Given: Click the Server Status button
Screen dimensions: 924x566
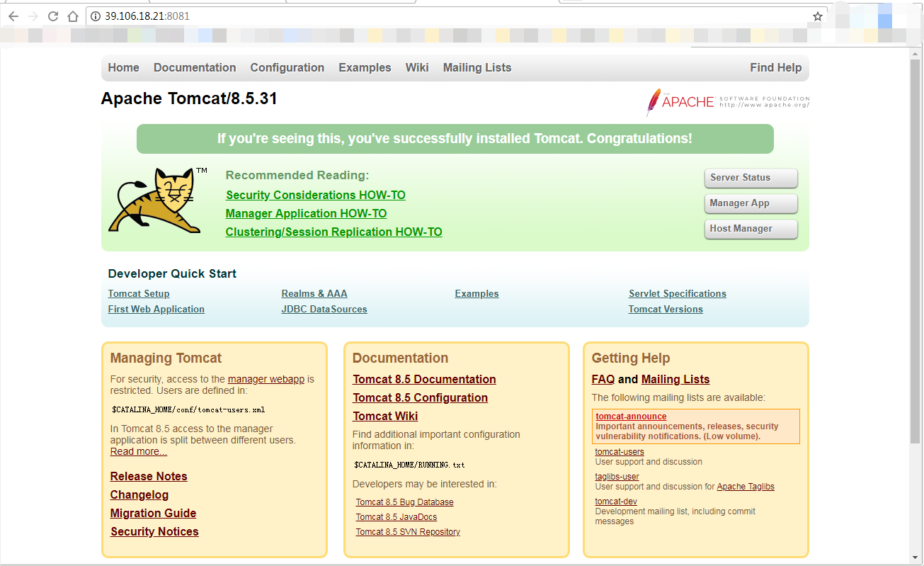Looking at the screenshot, I should click(751, 178).
